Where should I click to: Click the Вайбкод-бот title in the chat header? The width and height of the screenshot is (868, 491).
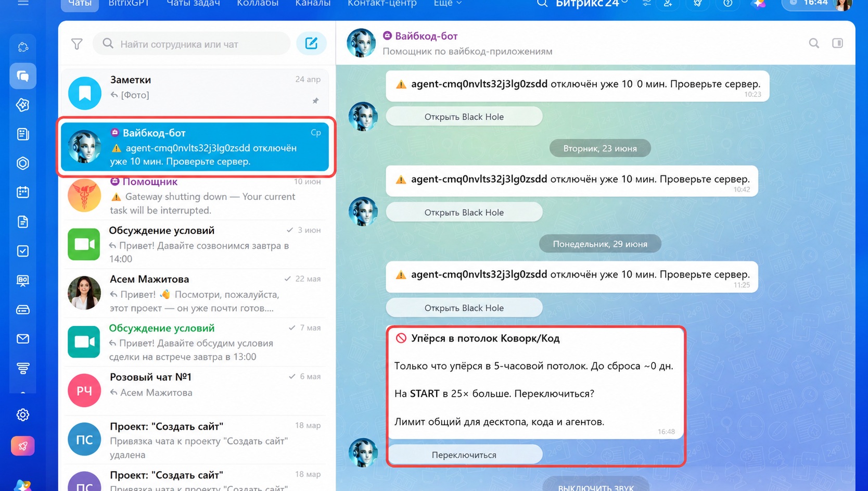[426, 36]
